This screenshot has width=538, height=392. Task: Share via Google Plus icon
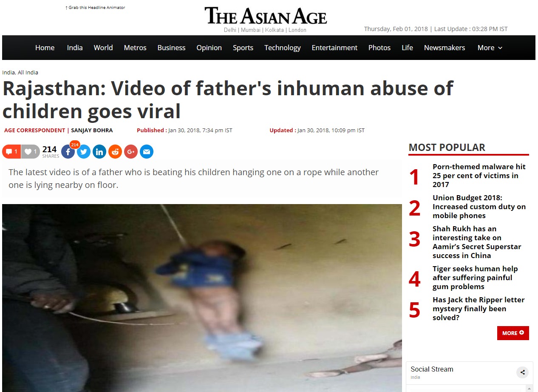[x=131, y=152]
